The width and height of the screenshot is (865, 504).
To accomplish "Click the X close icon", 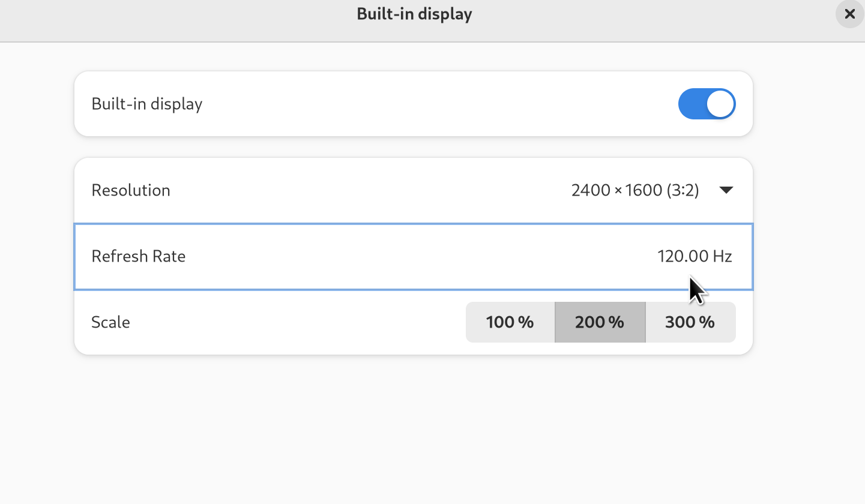I will [849, 14].
